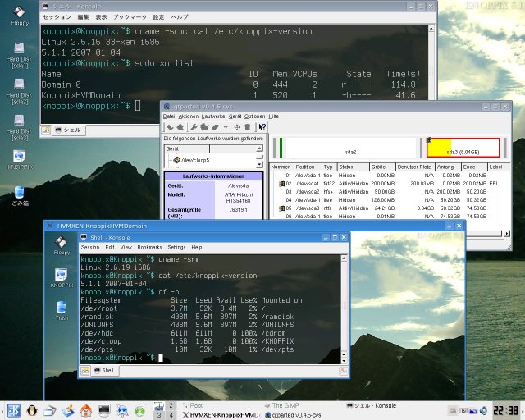Click the Tux penguin icon on the panel

click(32, 411)
